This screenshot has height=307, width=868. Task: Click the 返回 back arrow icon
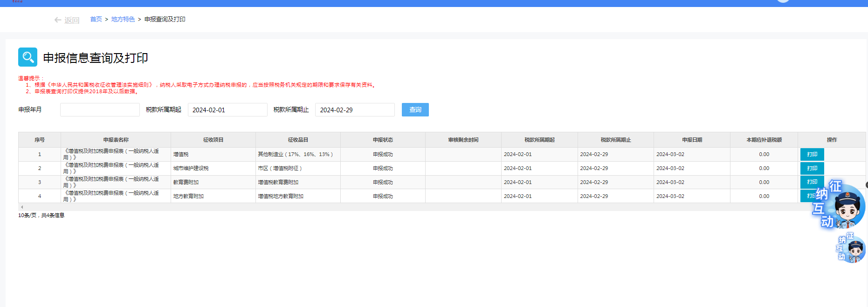pyautogui.click(x=58, y=20)
